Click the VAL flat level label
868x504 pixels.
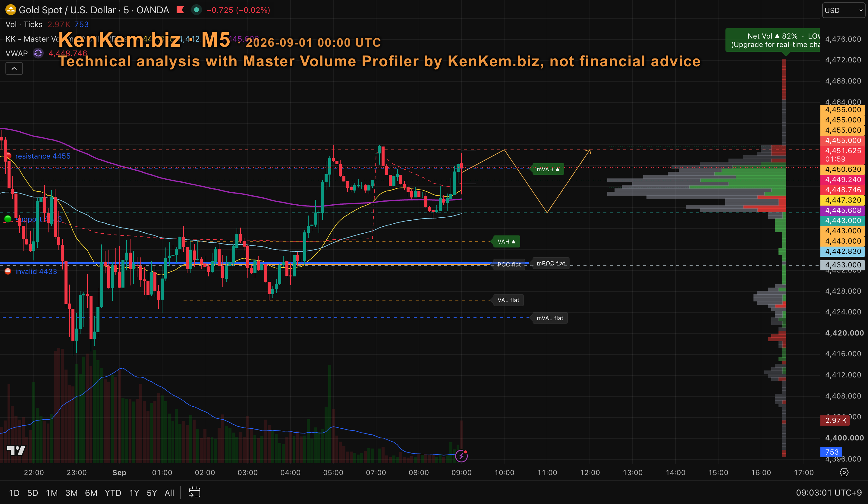click(x=508, y=300)
